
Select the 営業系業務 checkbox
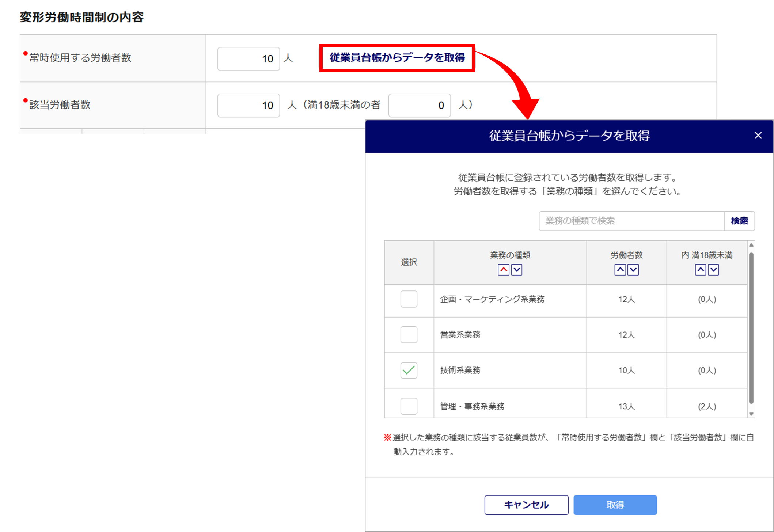click(409, 334)
